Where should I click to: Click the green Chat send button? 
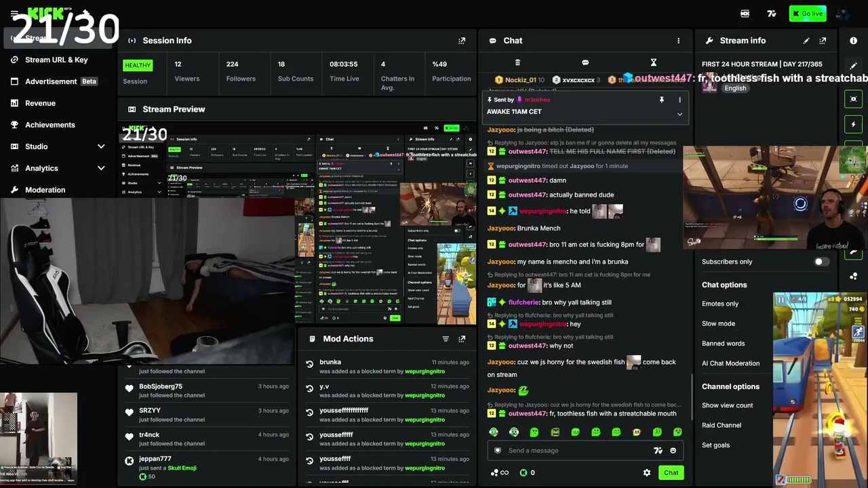(x=671, y=472)
